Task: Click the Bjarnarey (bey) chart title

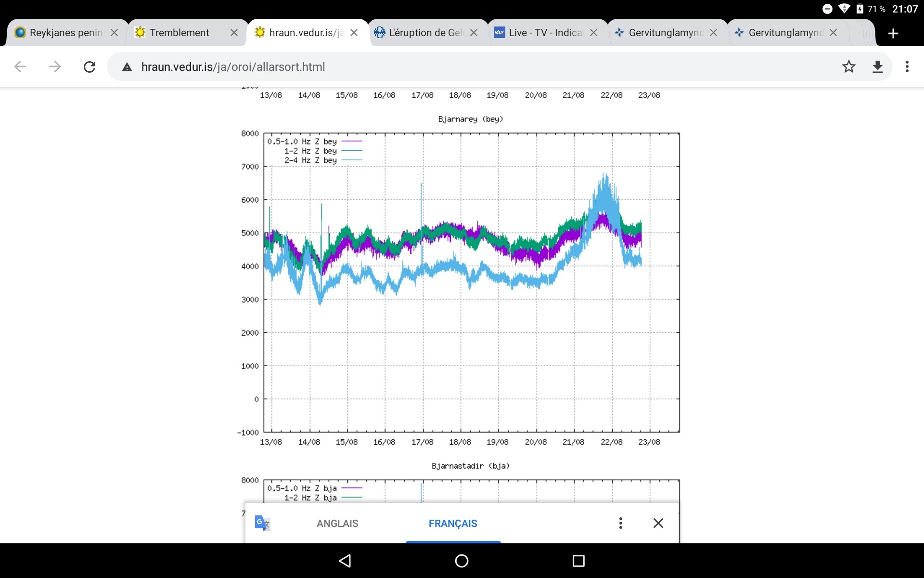Action: (470, 119)
